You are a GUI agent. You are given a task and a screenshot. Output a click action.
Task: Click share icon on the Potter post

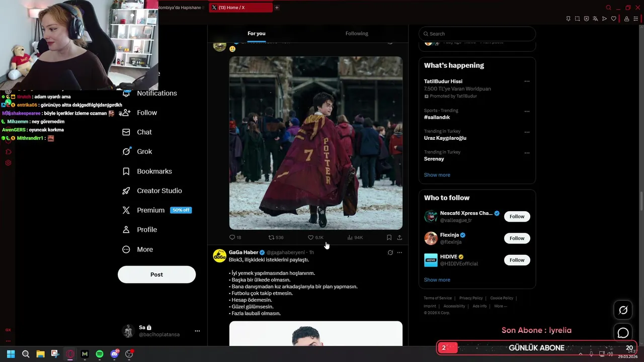[399, 237]
